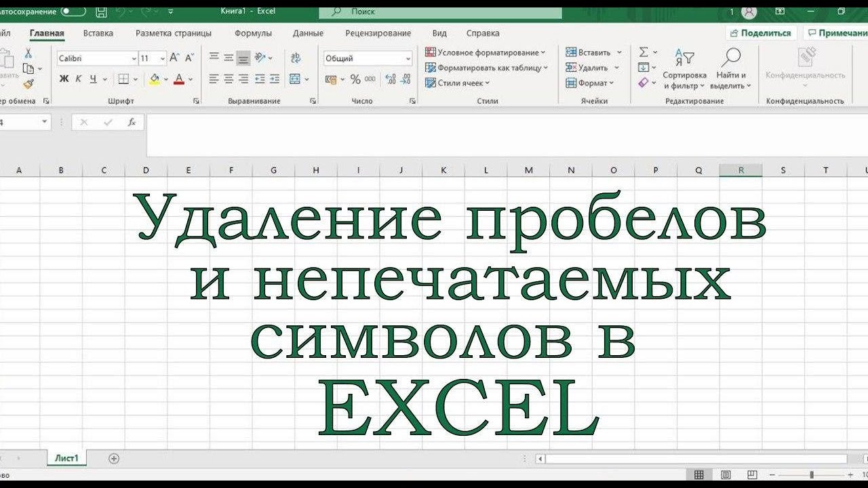Click the Удалить cells button
This screenshot has height=488, width=868.
[x=593, y=68]
